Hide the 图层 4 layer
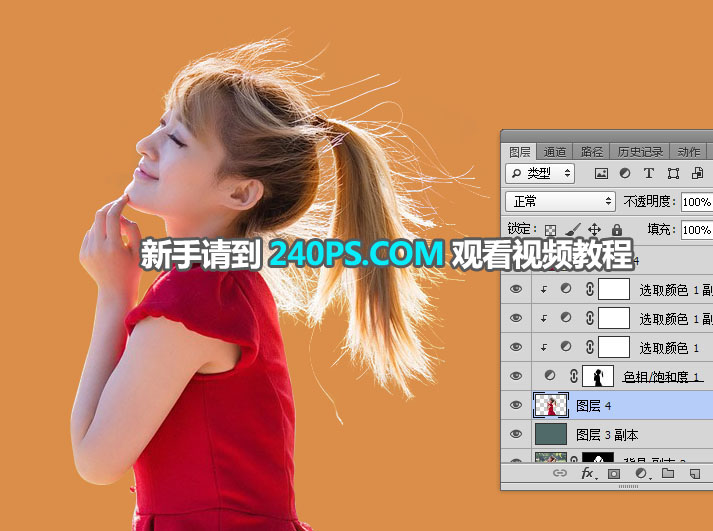Viewport: 713px width, 531px height. (516, 405)
